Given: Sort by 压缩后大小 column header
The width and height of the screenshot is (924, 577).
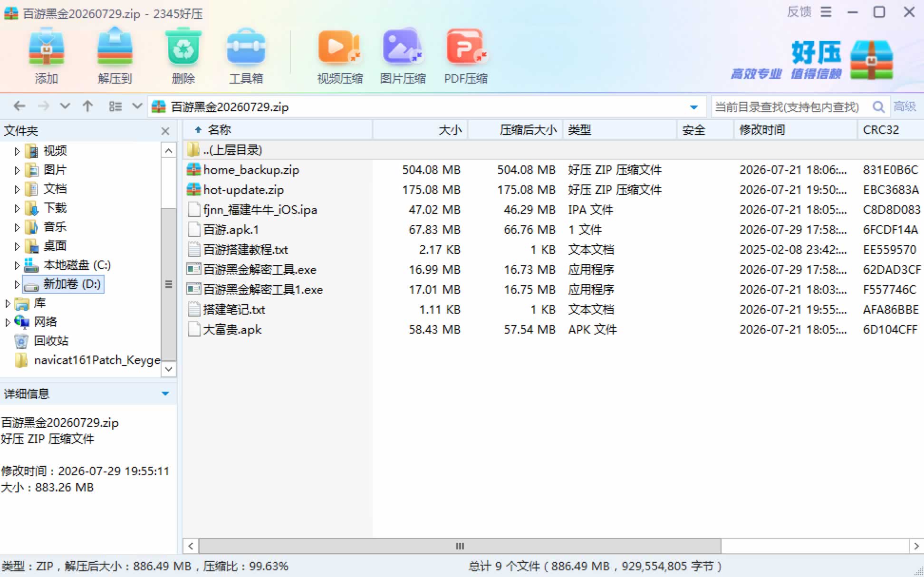Looking at the screenshot, I should tap(515, 130).
